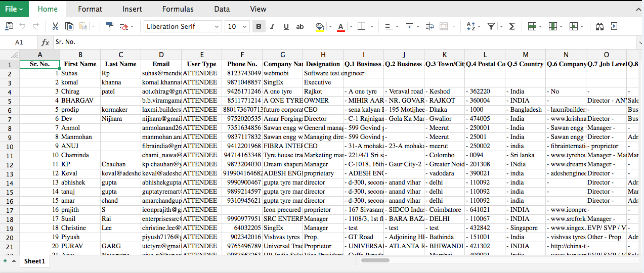The width and height of the screenshot is (644, 273).
Task: Select the Paint Format roller icon
Action: pos(110,26)
